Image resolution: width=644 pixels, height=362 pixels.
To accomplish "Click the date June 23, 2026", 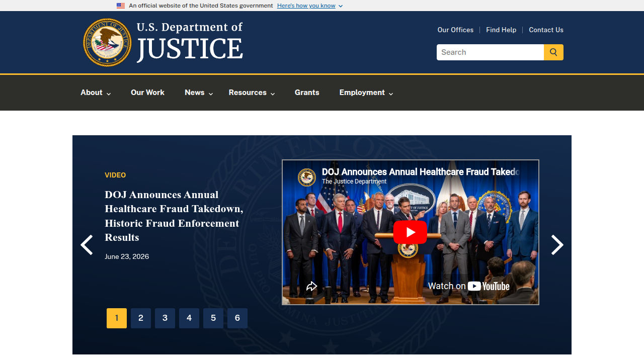I will (x=127, y=256).
